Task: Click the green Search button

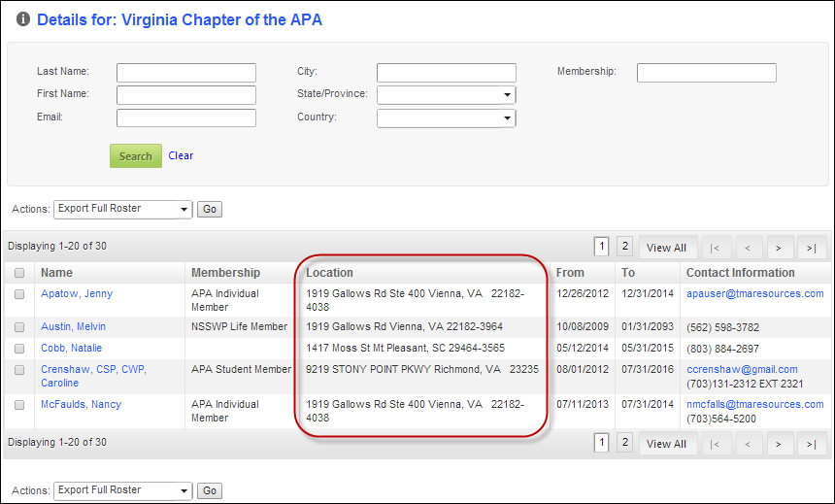Action: (136, 156)
